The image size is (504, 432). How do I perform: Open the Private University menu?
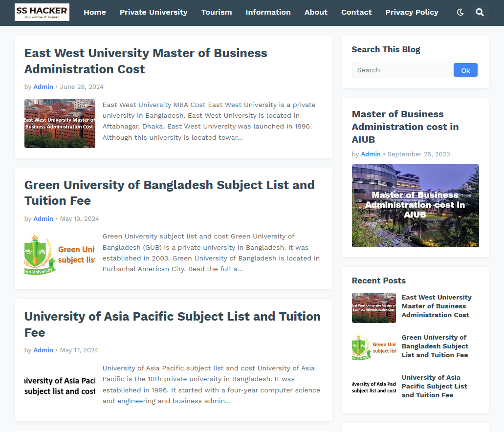click(x=153, y=12)
